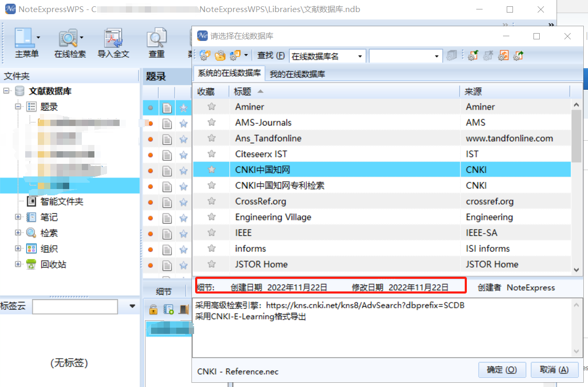Click the 细节 tab in main window
Viewport: 588px width, 387px height.
click(x=164, y=291)
